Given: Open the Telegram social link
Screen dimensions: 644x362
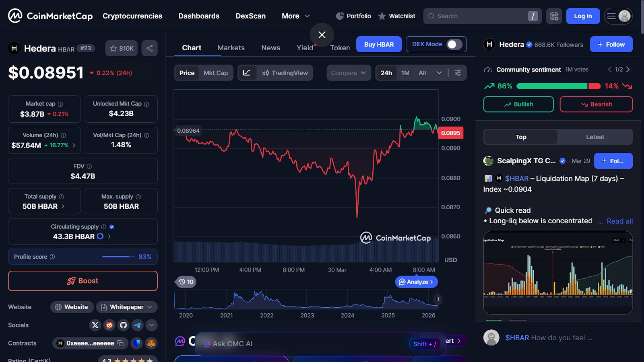Looking at the screenshot, I should 137,325.
